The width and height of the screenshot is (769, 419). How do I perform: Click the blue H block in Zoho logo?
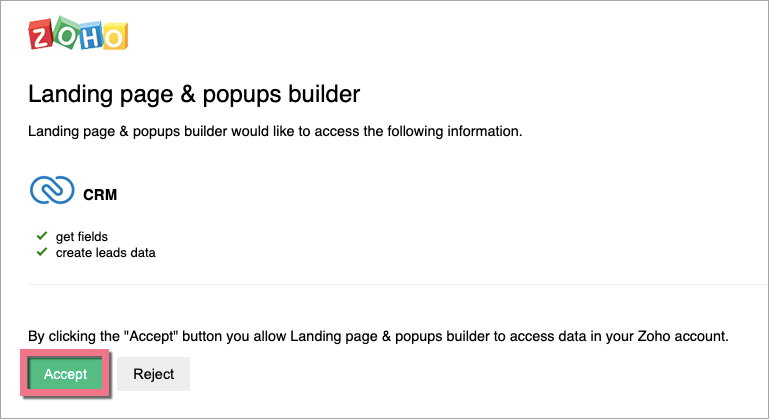click(x=90, y=36)
